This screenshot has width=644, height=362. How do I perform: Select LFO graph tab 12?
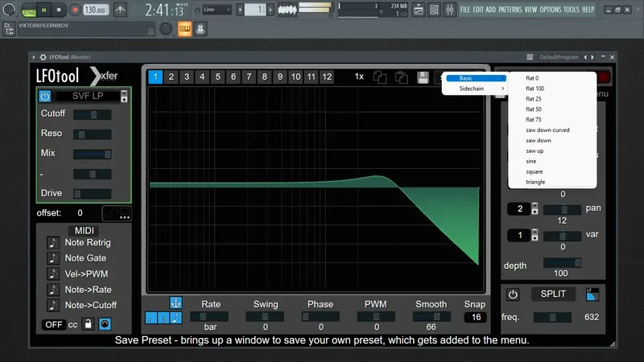327,76
